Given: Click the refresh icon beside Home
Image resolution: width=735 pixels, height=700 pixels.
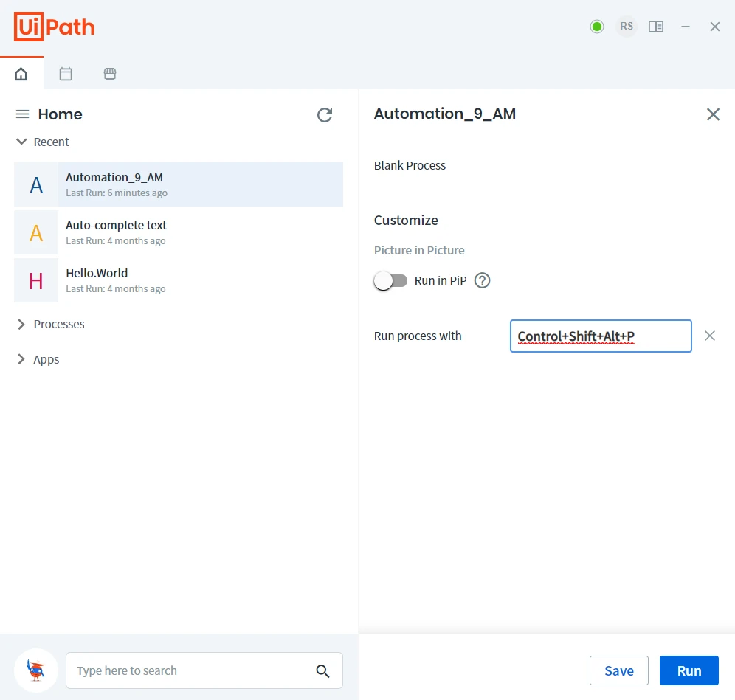Looking at the screenshot, I should pos(325,115).
